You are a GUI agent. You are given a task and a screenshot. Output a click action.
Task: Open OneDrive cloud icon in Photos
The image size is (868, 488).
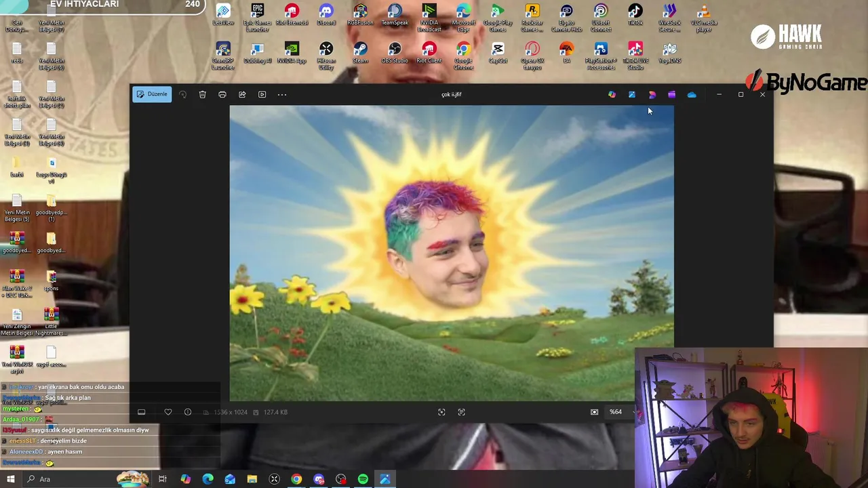click(x=692, y=94)
